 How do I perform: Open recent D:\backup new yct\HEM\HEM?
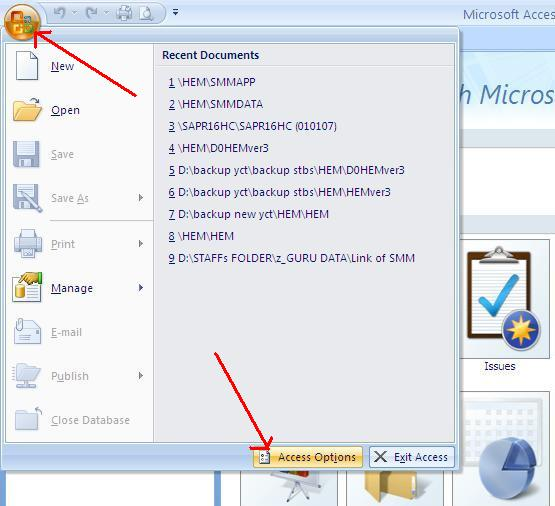click(x=248, y=214)
